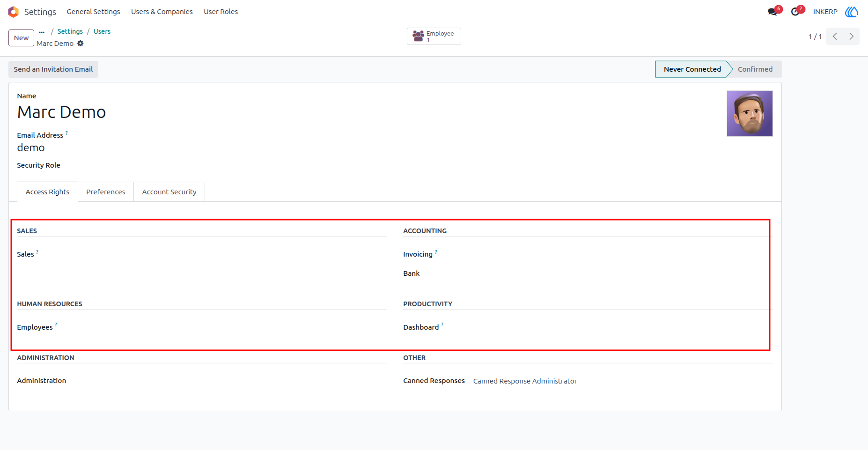This screenshot has width=868, height=450.
Task: Open User Roles menu
Action: click(x=221, y=12)
